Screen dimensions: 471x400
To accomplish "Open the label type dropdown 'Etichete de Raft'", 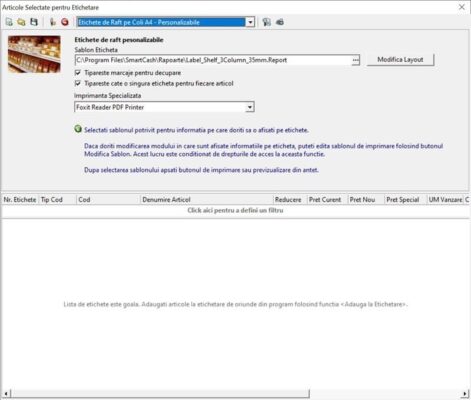I will (250, 22).
